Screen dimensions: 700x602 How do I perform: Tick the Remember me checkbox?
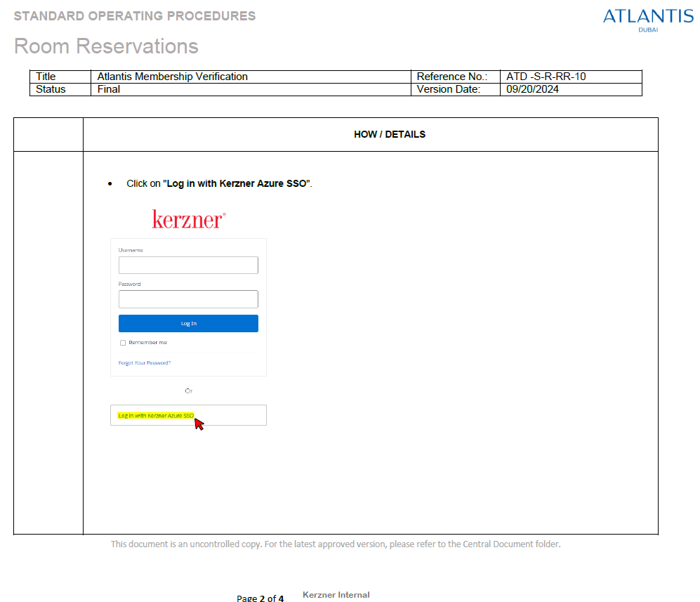pyautogui.click(x=123, y=343)
